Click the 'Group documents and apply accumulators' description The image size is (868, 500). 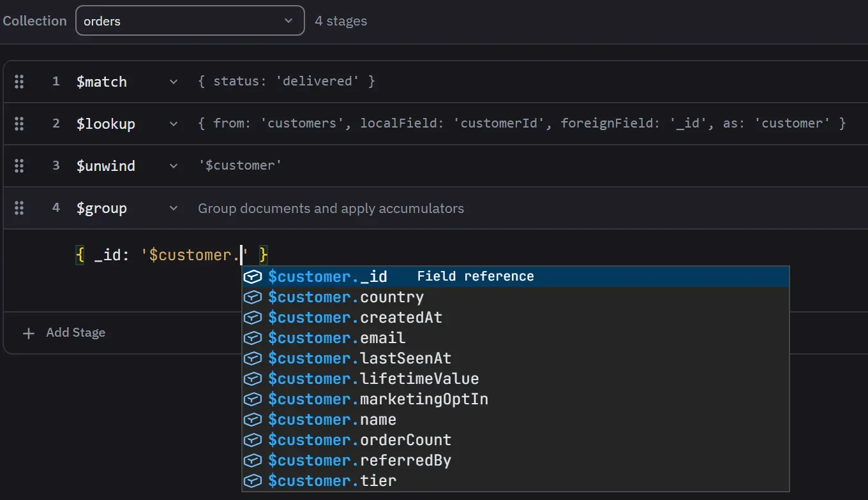(x=331, y=209)
